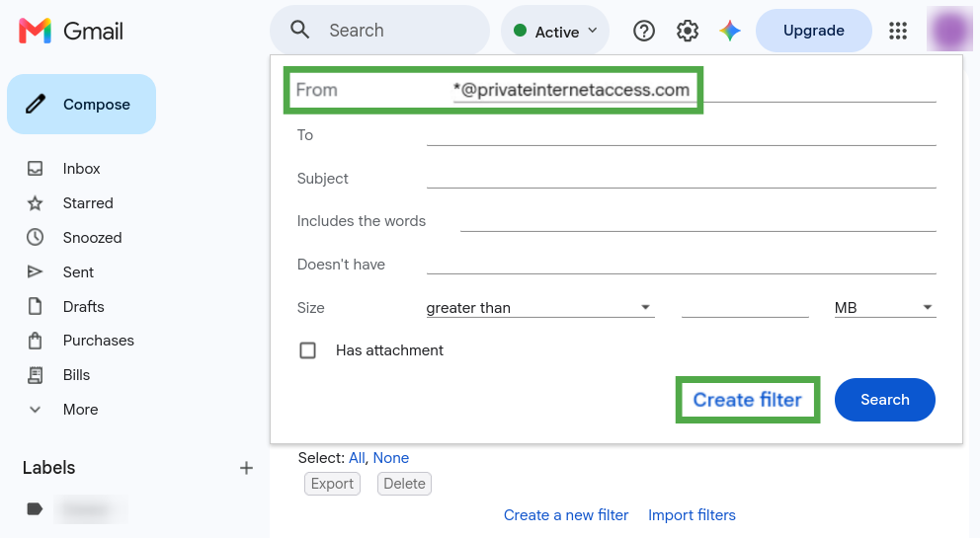The image size is (980, 538).
Task: Open the Drafts folder
Action: (84, 306)
